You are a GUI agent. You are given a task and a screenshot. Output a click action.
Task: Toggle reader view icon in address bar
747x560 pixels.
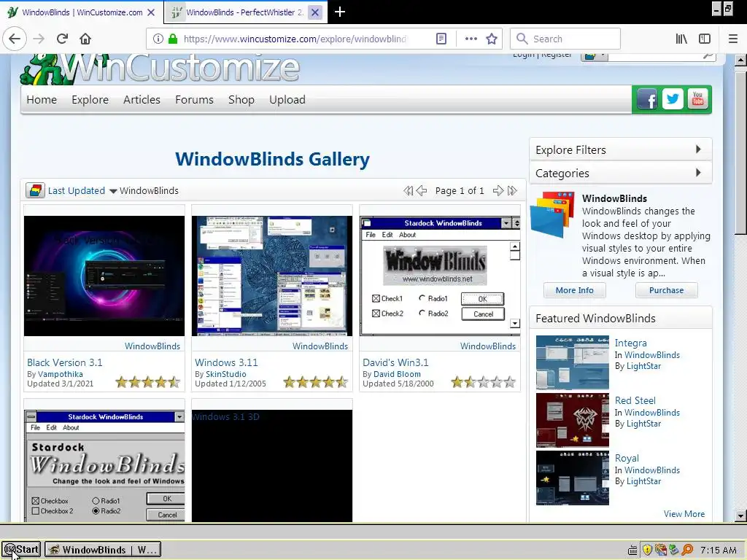click(441, 39)
